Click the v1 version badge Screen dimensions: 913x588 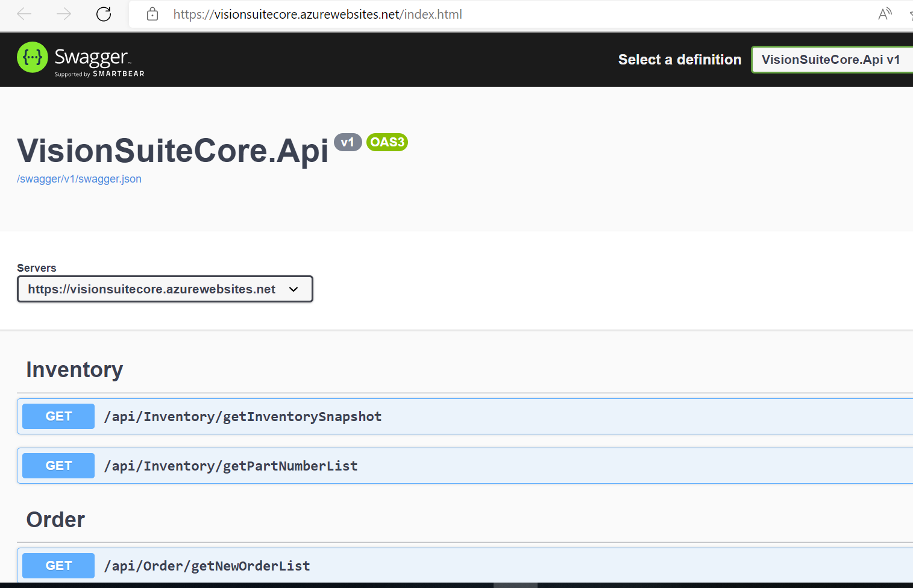point(347,142)
